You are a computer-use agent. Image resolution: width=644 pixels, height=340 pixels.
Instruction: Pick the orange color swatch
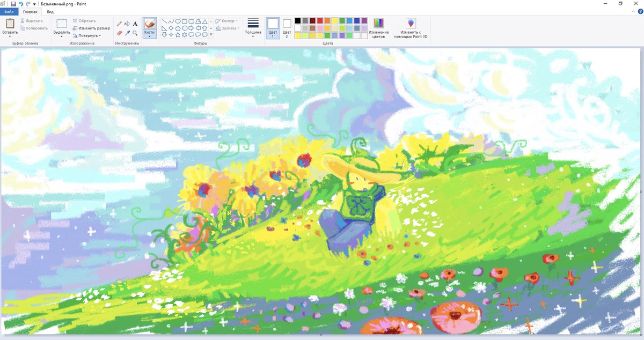click(x=327, y=21)
